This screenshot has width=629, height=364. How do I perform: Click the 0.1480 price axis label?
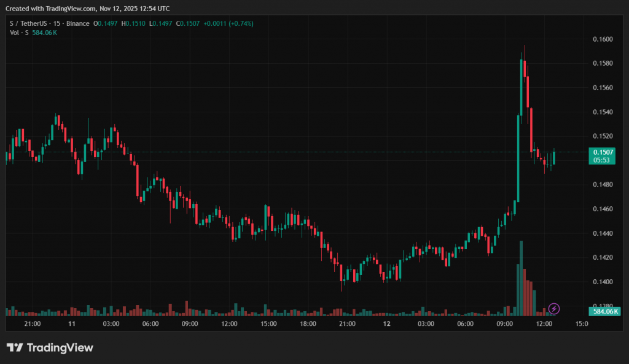point(603,185)
